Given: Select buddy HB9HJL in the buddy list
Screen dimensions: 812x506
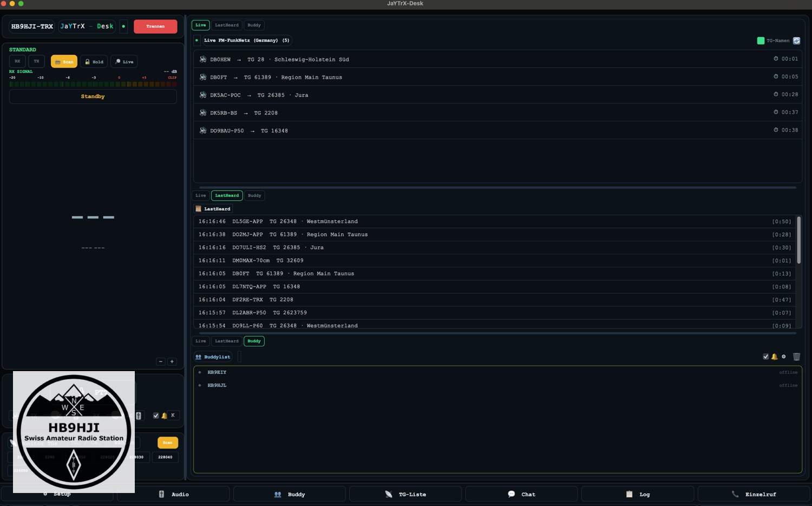Looking at the screenshot, I should tap(497, 385).
